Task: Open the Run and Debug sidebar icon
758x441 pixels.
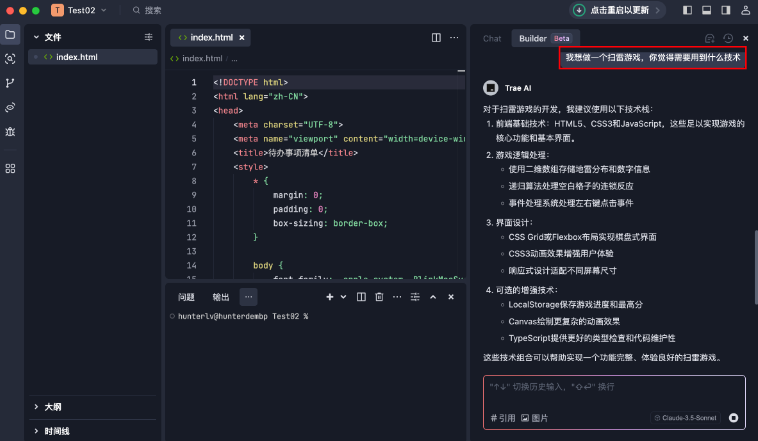Action: (x=10, y=131)
